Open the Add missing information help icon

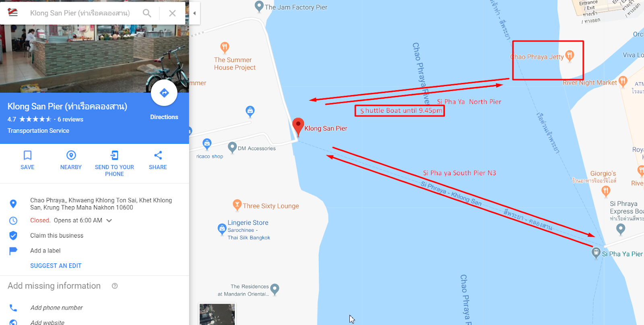tap(115, 286)
